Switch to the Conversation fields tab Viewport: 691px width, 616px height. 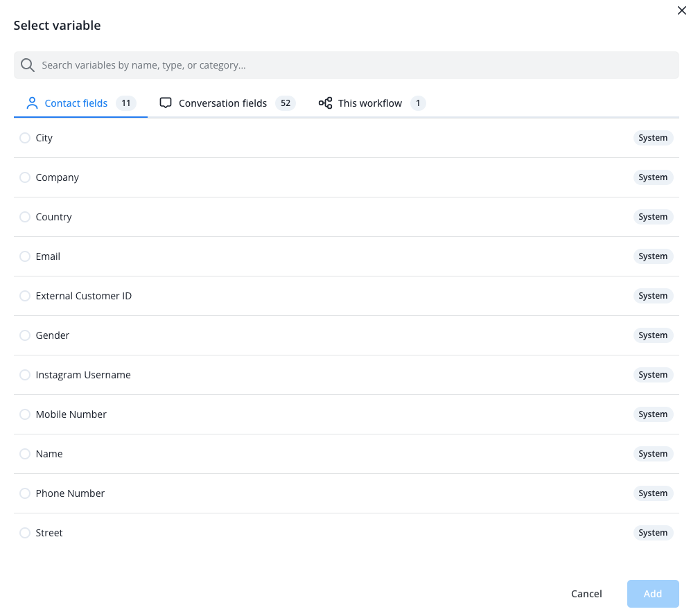click(222, 103)
